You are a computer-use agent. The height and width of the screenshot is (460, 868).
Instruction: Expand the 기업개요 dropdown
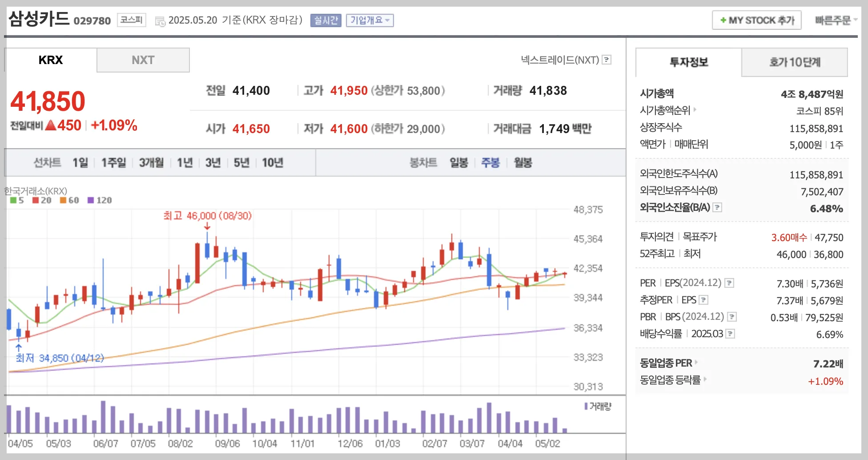click(x=370, y=20)
